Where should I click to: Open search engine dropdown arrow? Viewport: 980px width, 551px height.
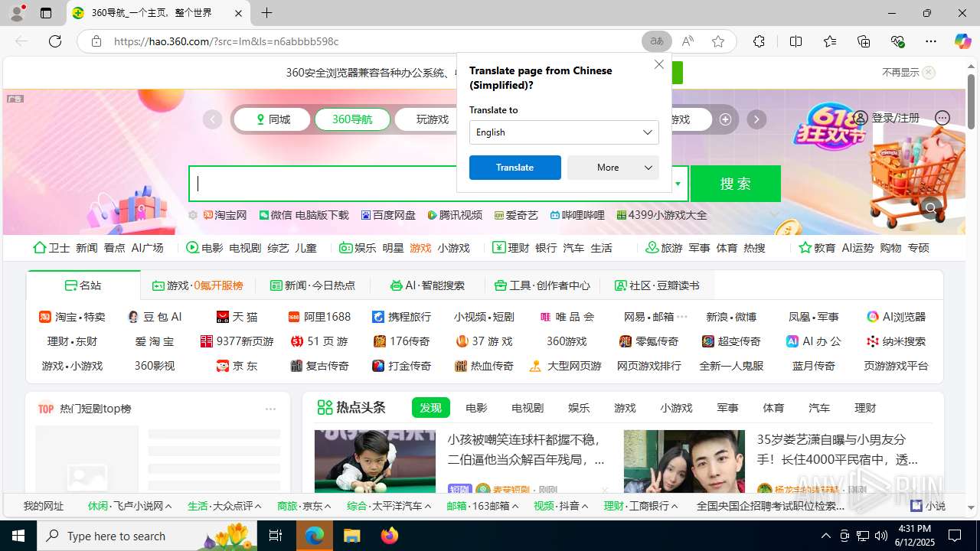678,184
